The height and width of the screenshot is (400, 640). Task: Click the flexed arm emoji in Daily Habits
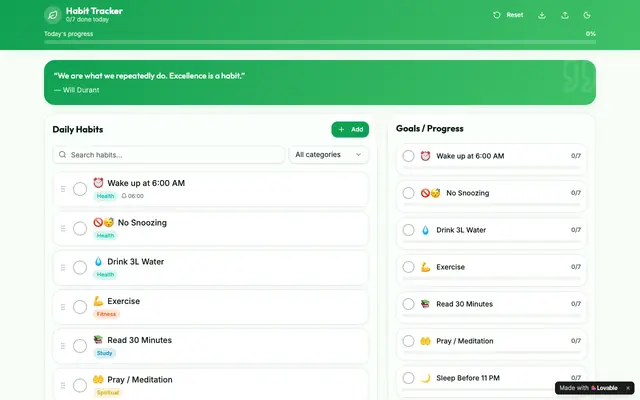point(98,301)
